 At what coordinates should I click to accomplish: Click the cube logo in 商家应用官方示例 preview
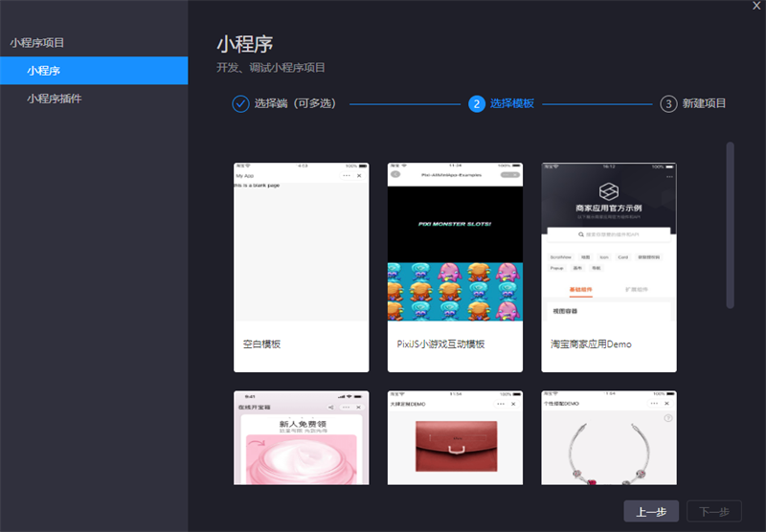click(609, 191)
